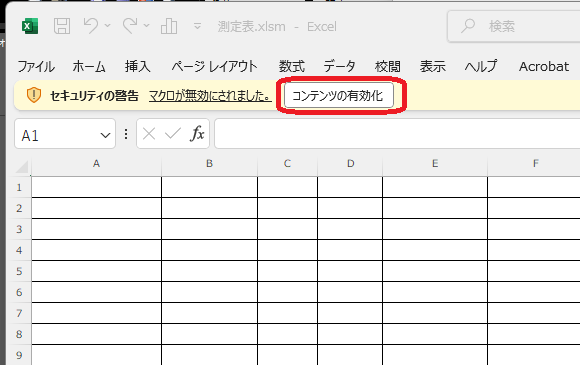Image resolution: width=580 pixels, height=365 pixels.
Task: Open Insert Function fx dialog
Action: (x=197, y=134)
